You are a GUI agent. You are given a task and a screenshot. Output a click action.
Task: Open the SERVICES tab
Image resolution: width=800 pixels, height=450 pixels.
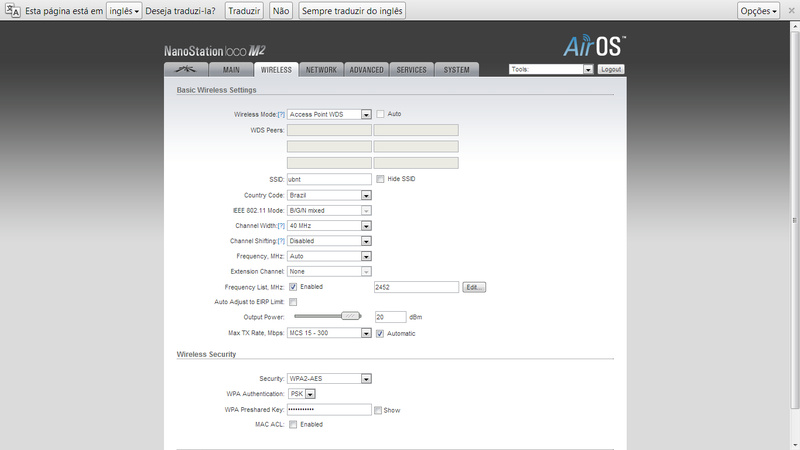point(411,69)
